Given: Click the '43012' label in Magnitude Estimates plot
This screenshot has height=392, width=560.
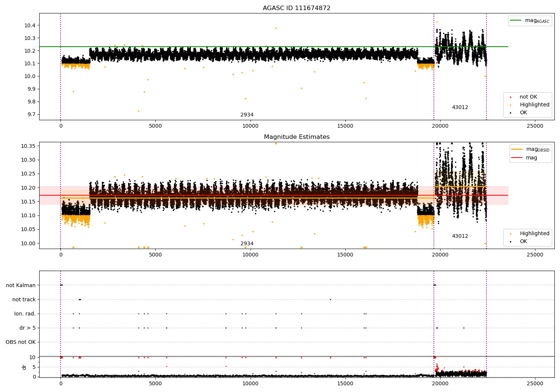Looking at the screenshot, I should point(460,236).
